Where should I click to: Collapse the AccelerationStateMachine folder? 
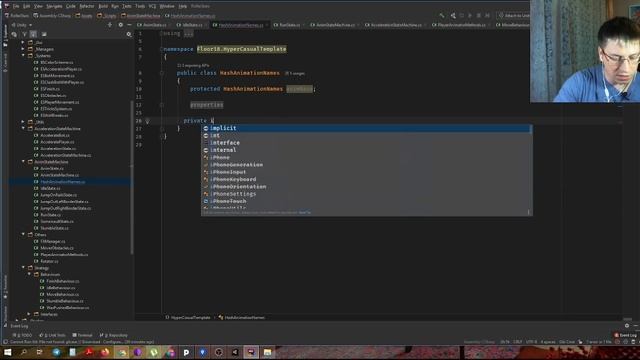pyautogui.click(x=23, y=129)
